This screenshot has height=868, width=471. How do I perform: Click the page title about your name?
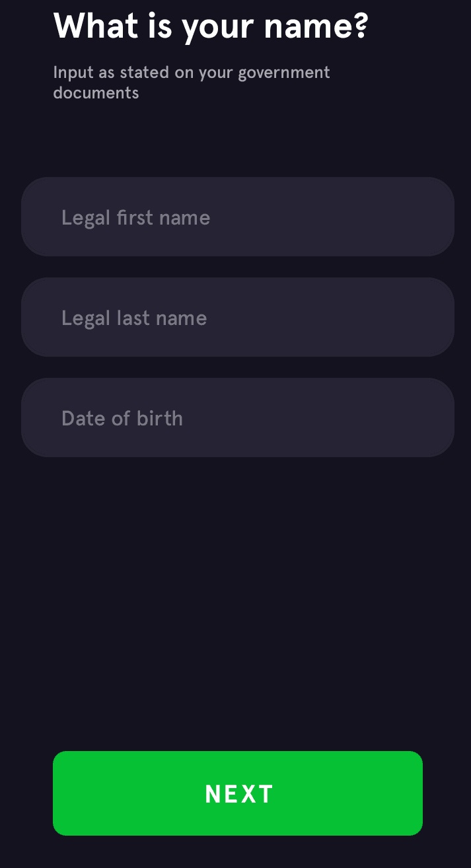pos(211,26)
